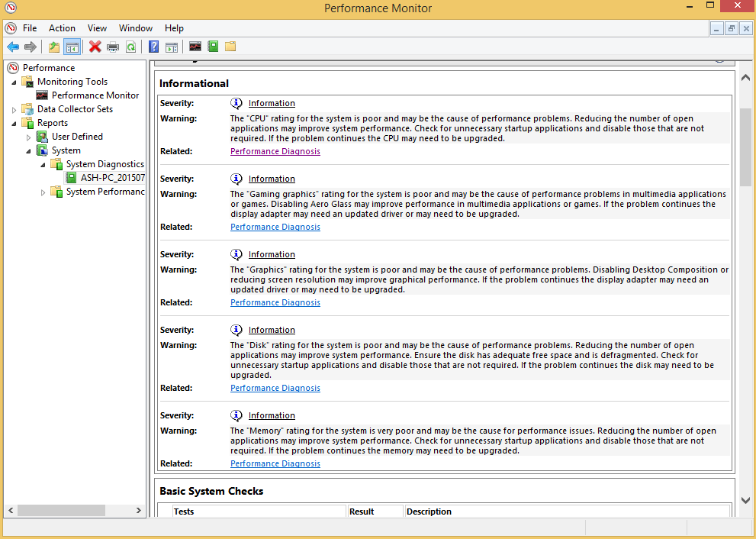Click Performance Diagnosis link under the Memory warning
Screen dimensions: 756x539
click(275, 463)
